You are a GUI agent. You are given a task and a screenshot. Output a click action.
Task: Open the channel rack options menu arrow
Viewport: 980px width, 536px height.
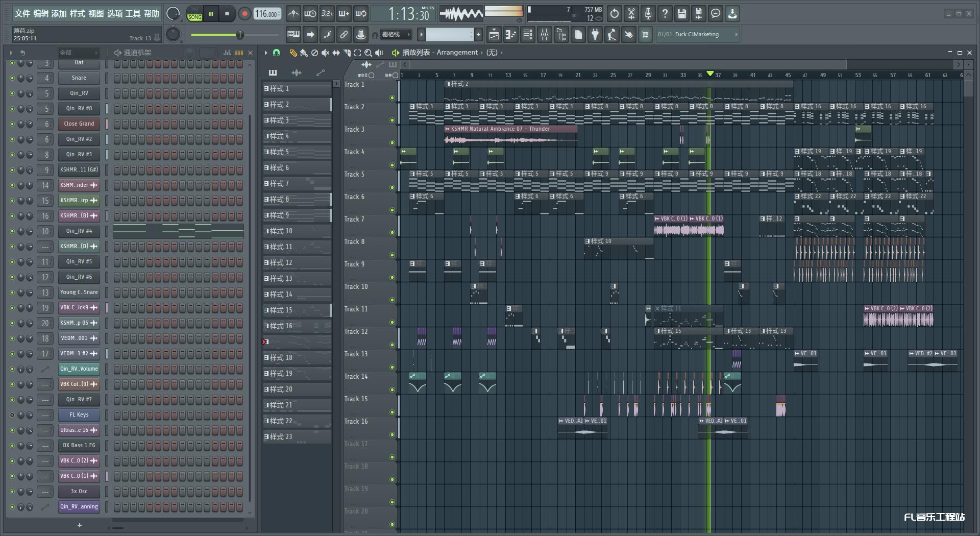tap(11, 53)
